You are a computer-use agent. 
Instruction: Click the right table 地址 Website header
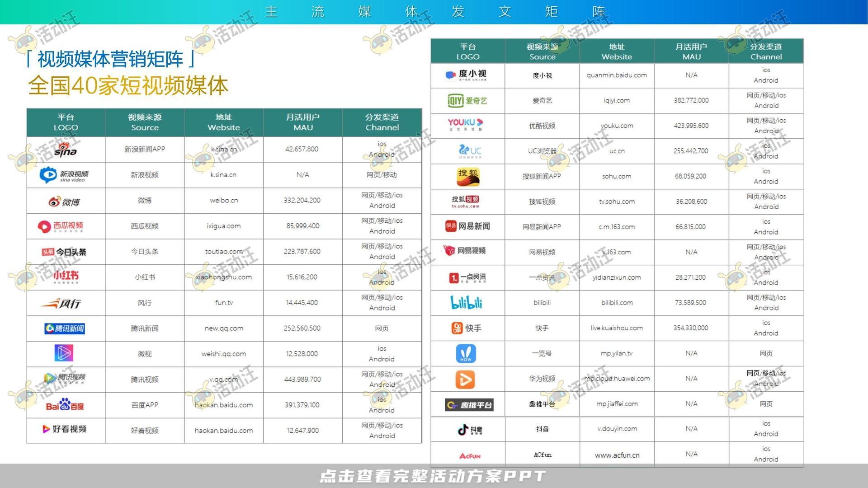pyautogui.click(x=617, y=52)
